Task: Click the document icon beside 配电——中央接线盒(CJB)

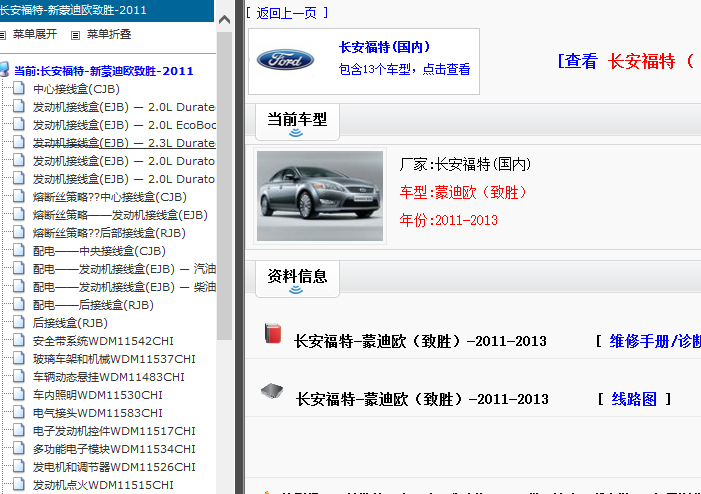Action: [18, 250]
